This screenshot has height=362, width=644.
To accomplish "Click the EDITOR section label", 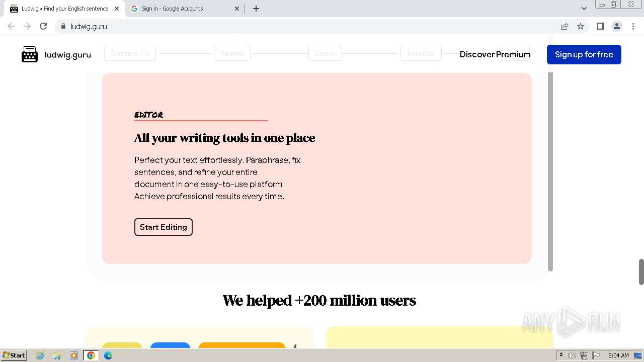I will [x=148, y=115].
